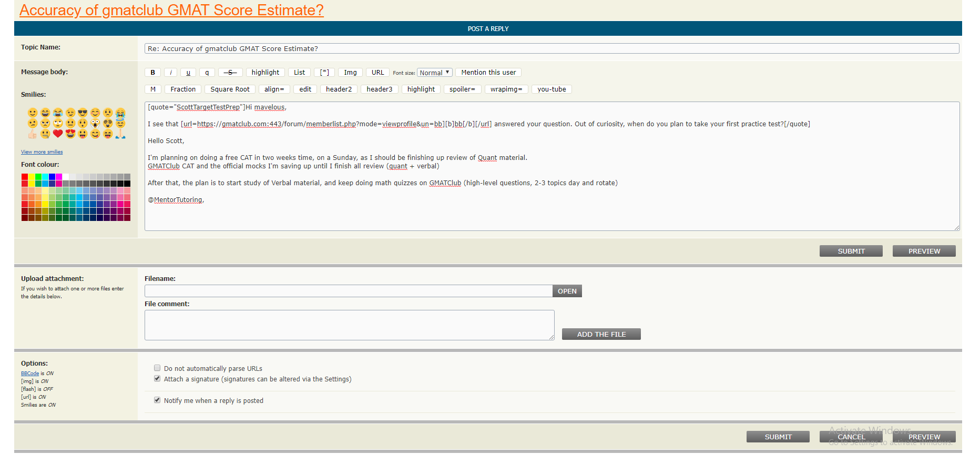The width and height of the screenshot is (980, 454).
Task: Insert the praying hands smiley
Action: (x=120, y=134)
